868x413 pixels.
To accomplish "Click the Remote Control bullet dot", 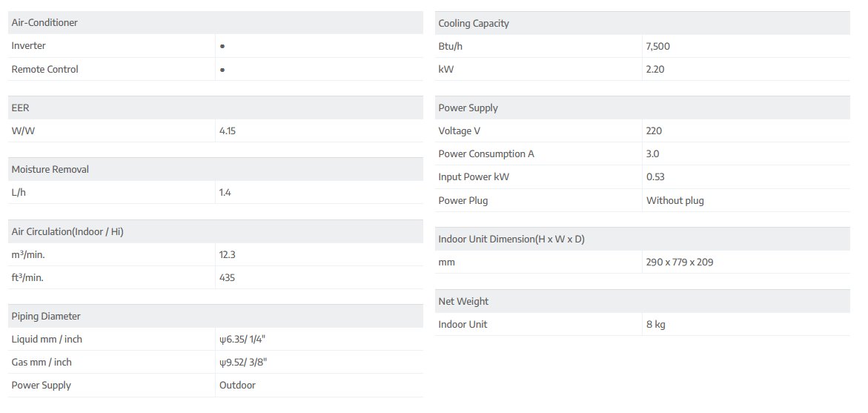I will 222,70.
